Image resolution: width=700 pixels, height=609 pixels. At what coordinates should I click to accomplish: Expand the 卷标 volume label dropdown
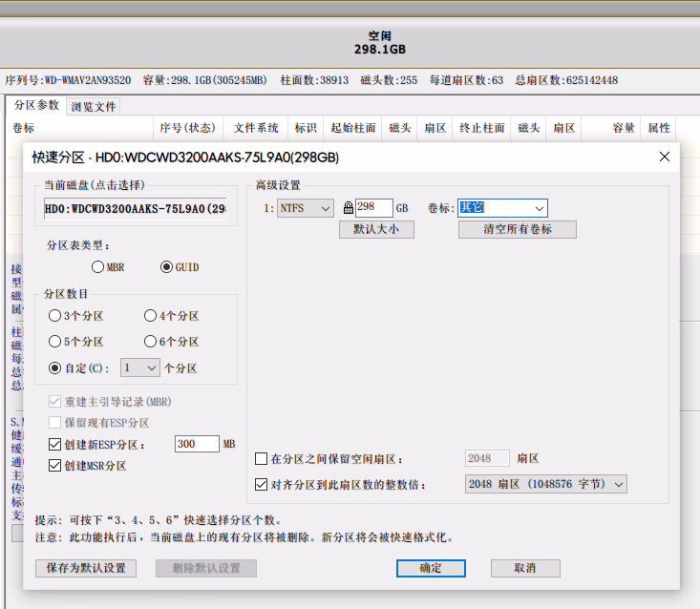[540, 208]
